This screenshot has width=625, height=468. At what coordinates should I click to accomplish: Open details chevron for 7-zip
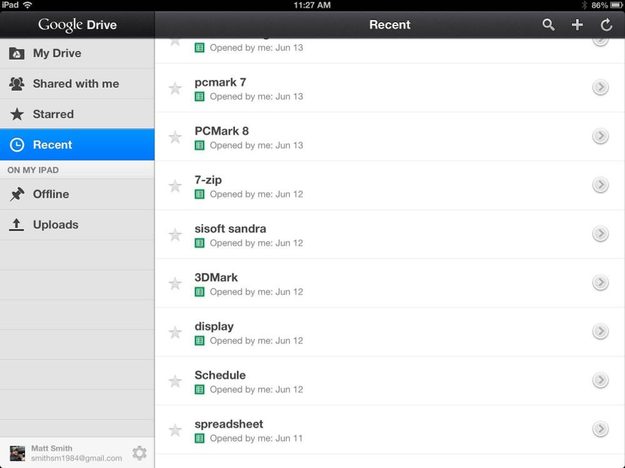(x=600, y=185)
